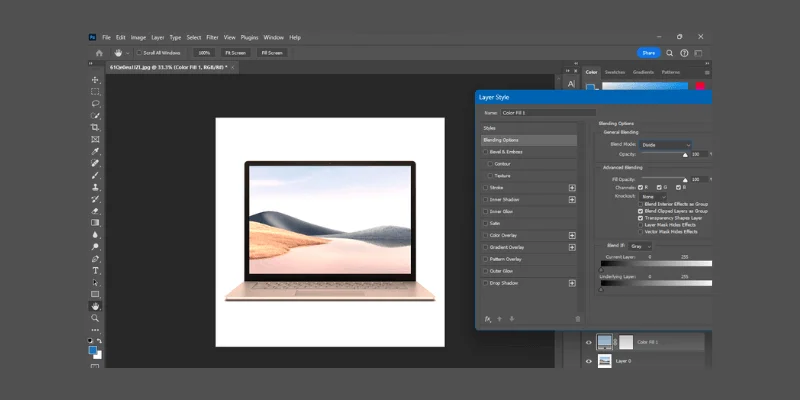Image resolution: width=800 pixels, height=400 pixels.
Task: Select the Path Selection tool
Action: 95,282
